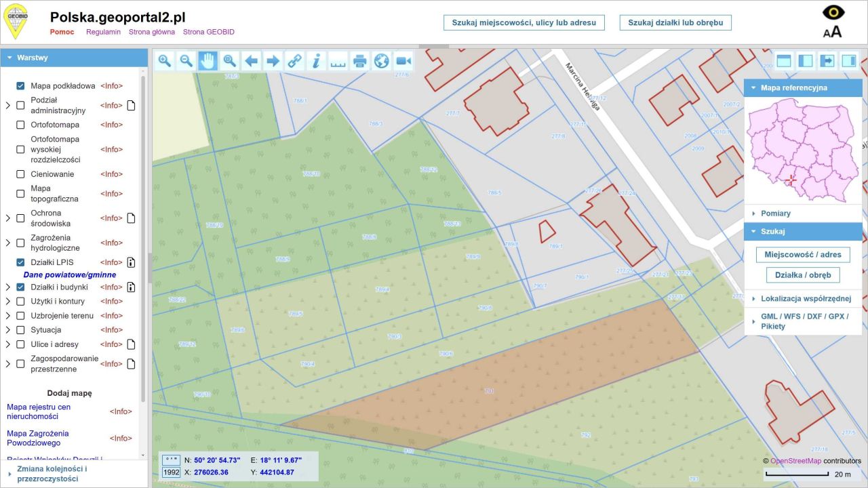Select the 1992 coordinate system button
The height and width of the screenshot is (488, 868).
click(x=171, y=472)
